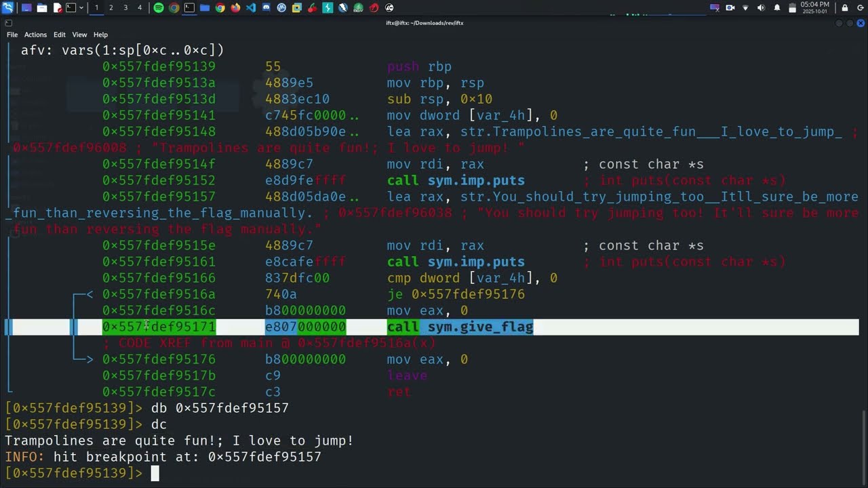This screenshot has width=868, height=488.
Task: Open Visual Studio Code from taskbar
Action: pos(251,8)
